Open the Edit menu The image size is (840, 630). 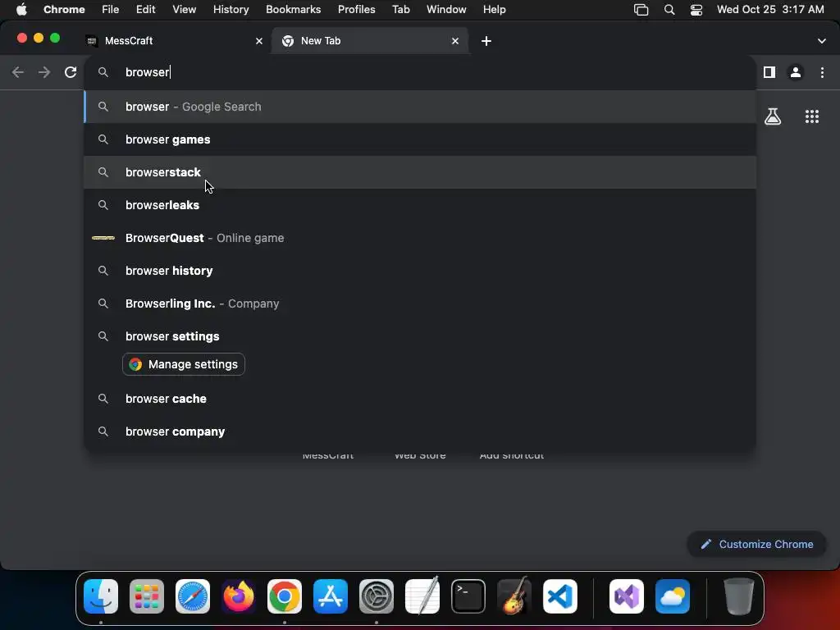pyautogui.click(x=145, y=10)
